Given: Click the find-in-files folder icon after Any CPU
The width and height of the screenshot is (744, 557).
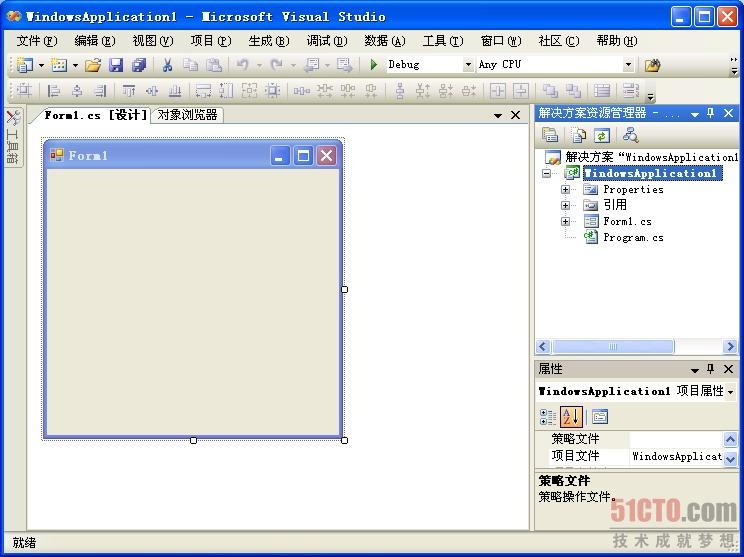Looking at the screenshot, I should tap(652, 65).
